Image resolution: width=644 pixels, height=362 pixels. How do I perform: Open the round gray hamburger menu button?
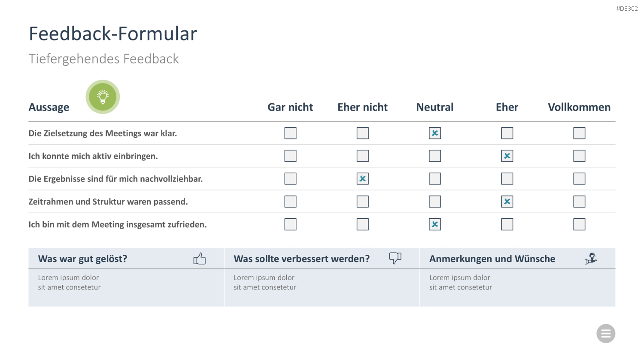[x=606, y=334]
